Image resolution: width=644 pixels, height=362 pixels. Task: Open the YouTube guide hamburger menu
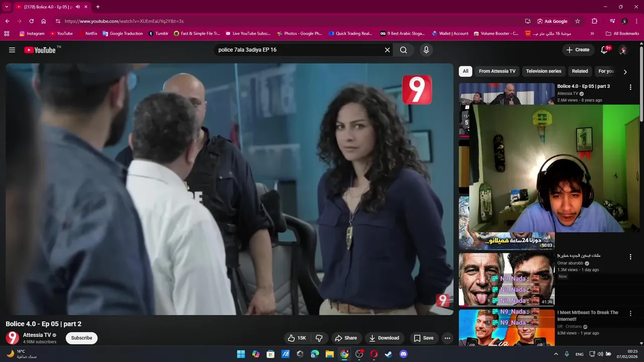tap(12, 50)
